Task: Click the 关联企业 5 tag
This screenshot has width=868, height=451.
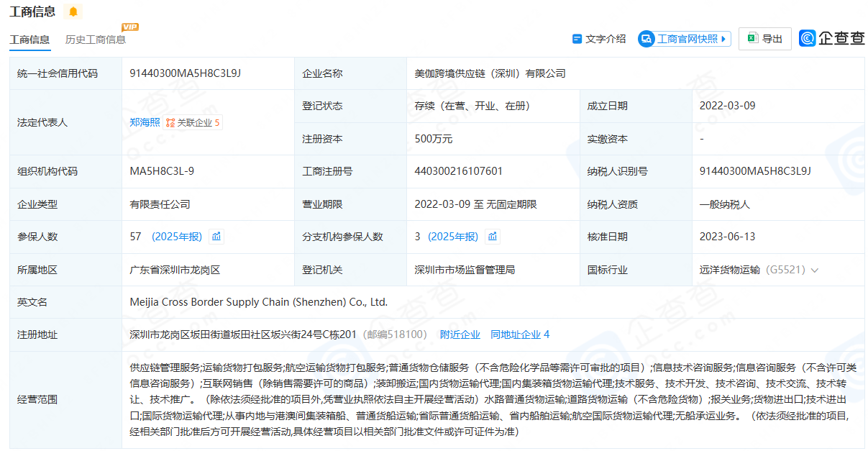Action: pos(193,123)
